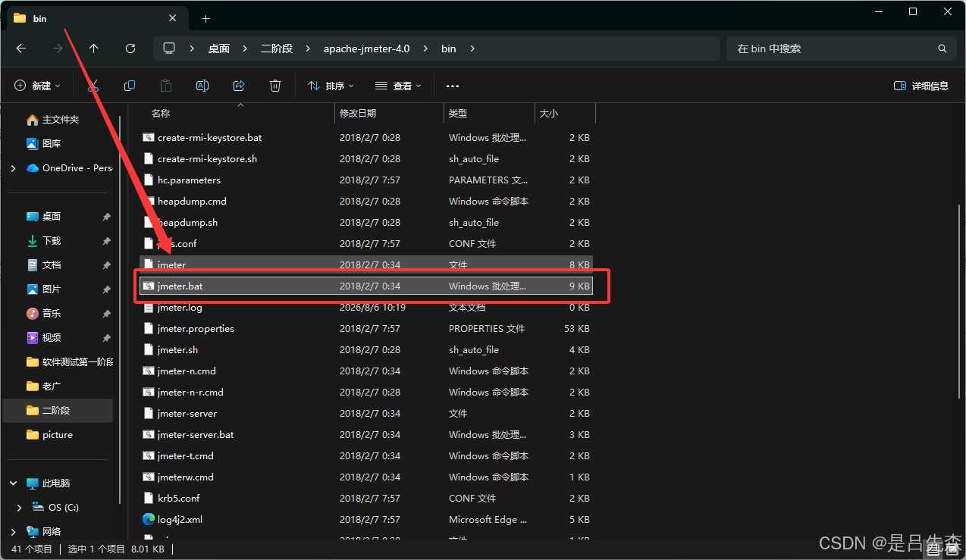
Task: Click the Cut scissors icon
Action: (x=93, y=86)
